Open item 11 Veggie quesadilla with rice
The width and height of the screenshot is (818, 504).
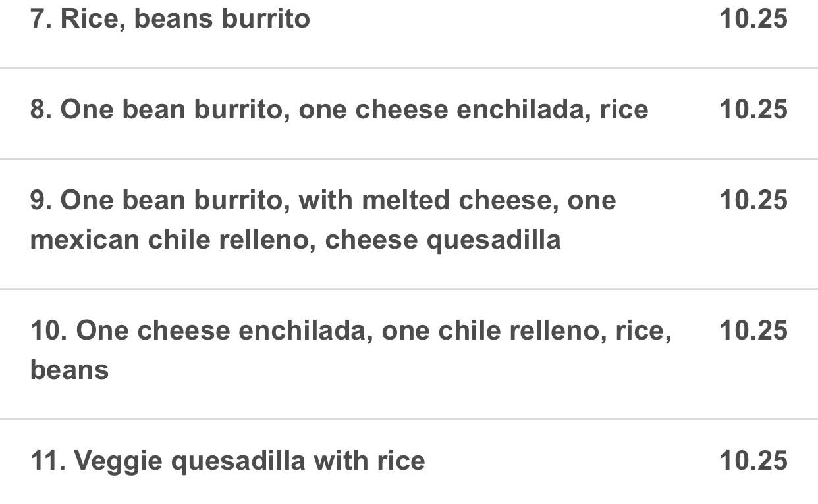click(x=408, y=462)
